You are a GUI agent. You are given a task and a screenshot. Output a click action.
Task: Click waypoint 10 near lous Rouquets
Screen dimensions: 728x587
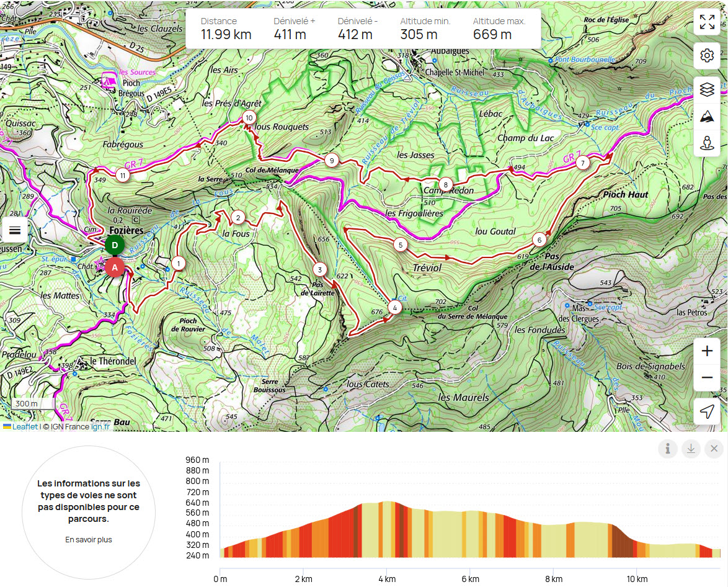249,117
